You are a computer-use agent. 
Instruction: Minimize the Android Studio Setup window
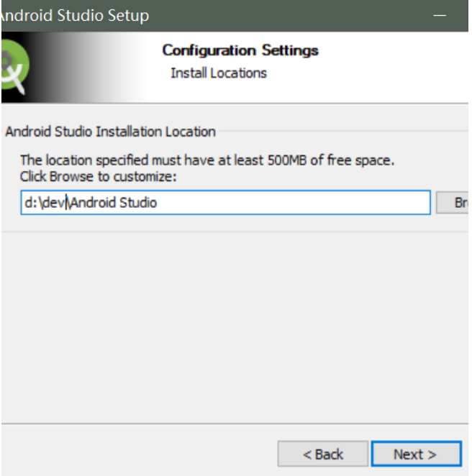pos(439,15)
